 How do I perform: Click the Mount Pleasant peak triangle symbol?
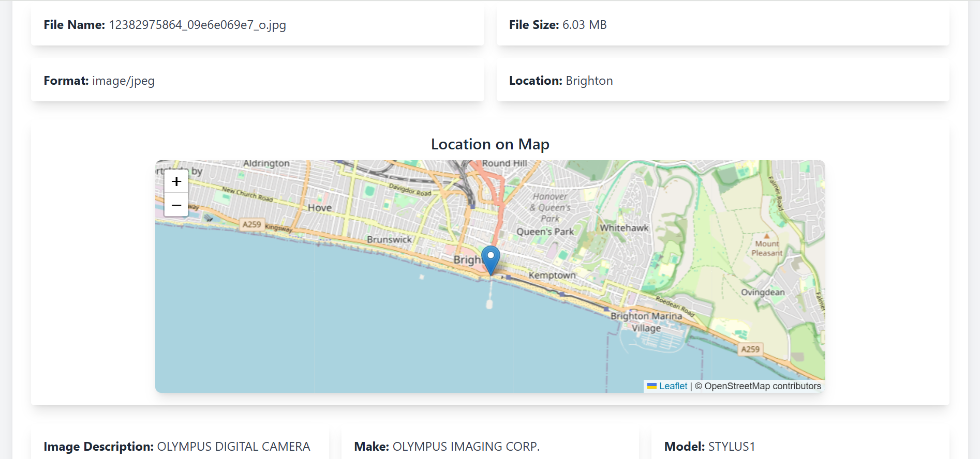pyautogui.click(x=767, y=236)
